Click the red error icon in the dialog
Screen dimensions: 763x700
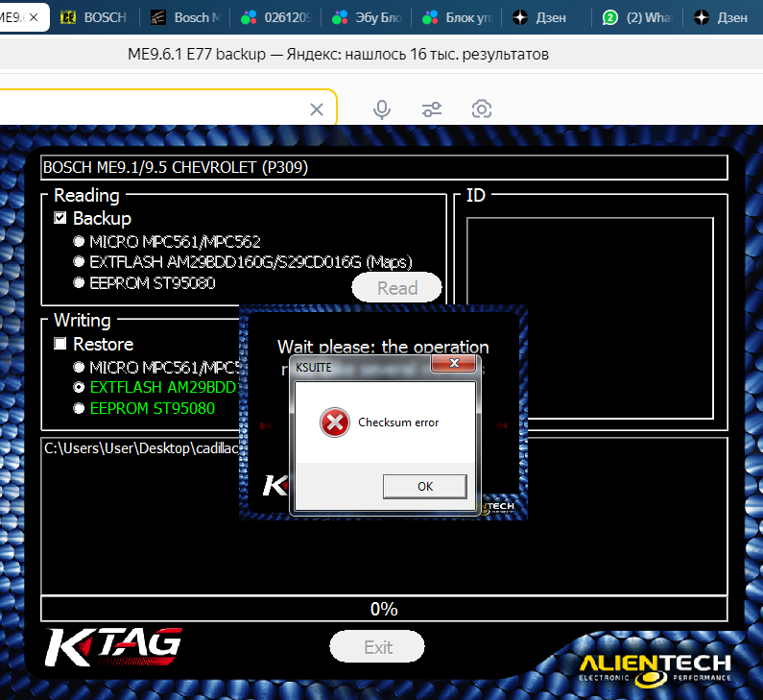point(334,422)
